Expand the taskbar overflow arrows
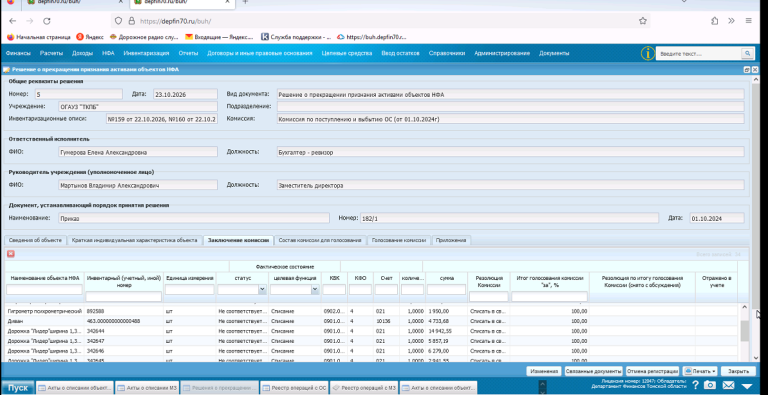768x395 pixels. pos(542,387)
